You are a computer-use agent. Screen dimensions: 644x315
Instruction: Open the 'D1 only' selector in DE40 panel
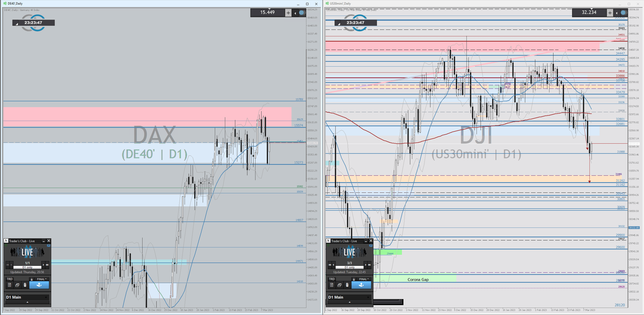(27, 267)
